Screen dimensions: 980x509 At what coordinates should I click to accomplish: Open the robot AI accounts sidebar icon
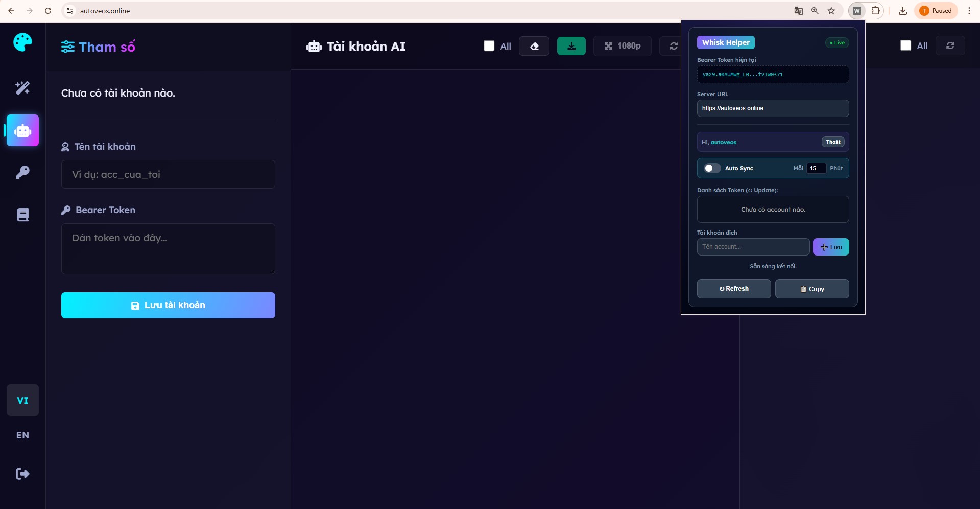pyautogui.click(x=22, y=130)
